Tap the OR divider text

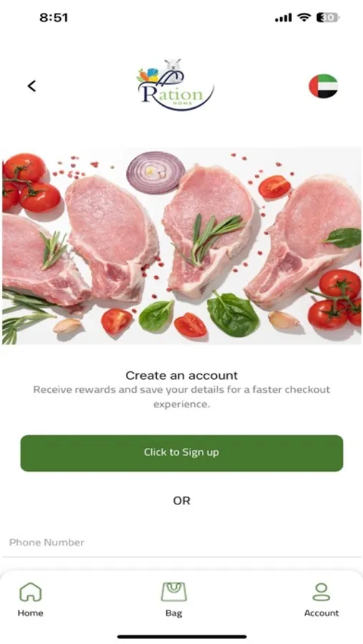182,501
